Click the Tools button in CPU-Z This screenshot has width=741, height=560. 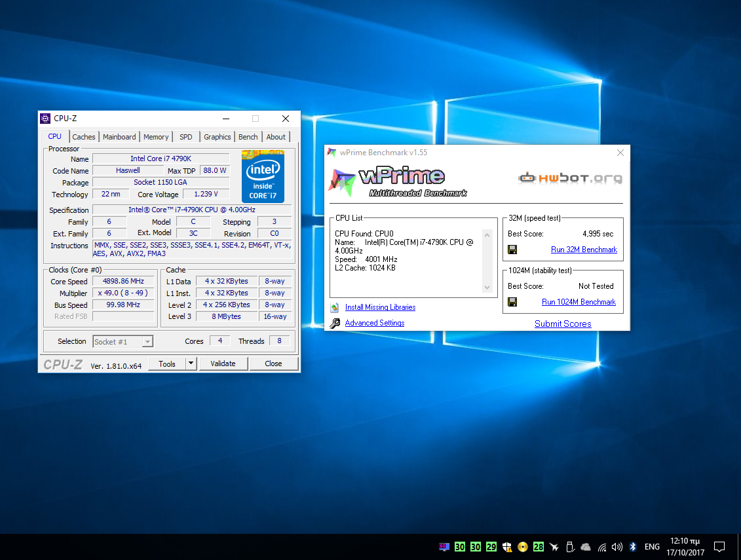(167, 364)
